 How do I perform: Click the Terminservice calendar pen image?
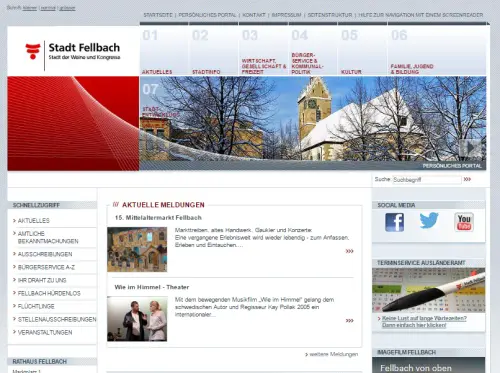tap(429, 290)
